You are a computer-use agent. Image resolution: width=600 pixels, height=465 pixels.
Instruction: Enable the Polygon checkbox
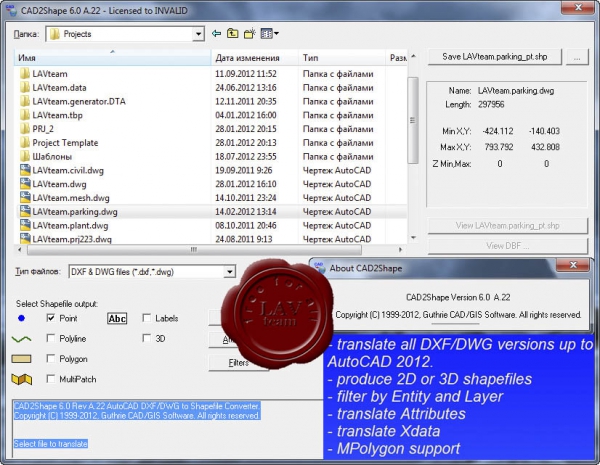coord(51,359)
